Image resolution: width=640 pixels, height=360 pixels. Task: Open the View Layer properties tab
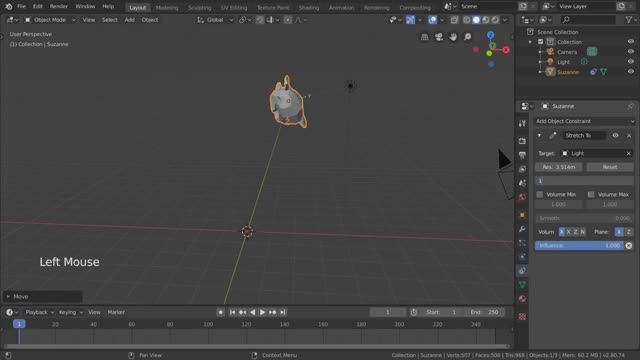click(522, 169)
